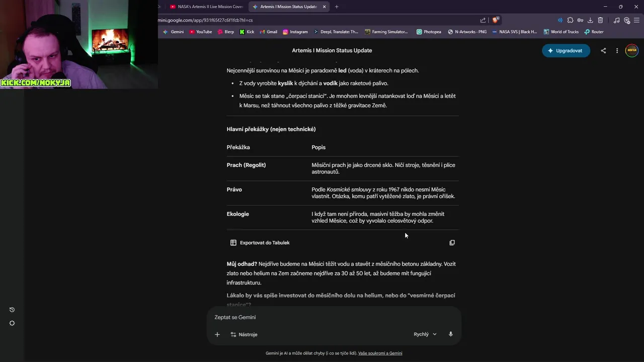The height and width of the screenshot is (362, 644).
Task: Open the browser extensions puzzle icon
Action: [570, 20]
